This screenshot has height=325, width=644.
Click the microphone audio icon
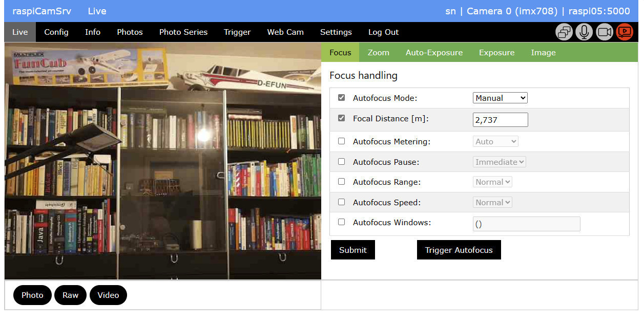[x=584, y=32]
